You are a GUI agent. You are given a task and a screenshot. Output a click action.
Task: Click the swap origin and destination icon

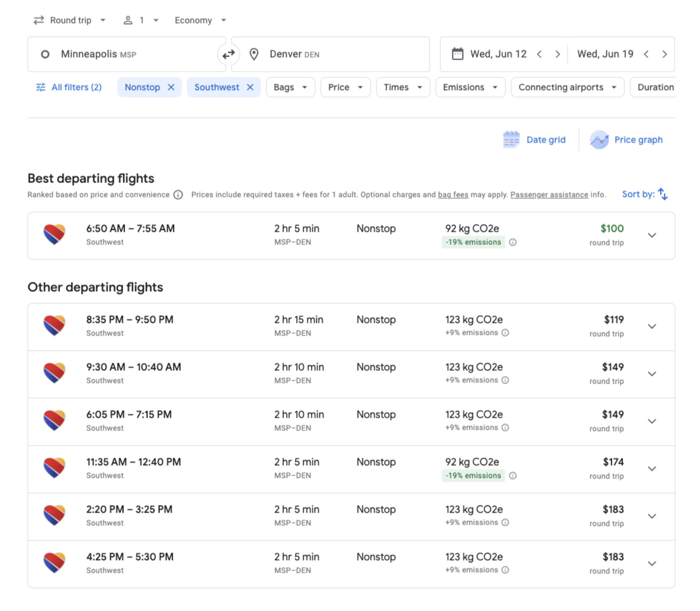click(x=228, y=54)
